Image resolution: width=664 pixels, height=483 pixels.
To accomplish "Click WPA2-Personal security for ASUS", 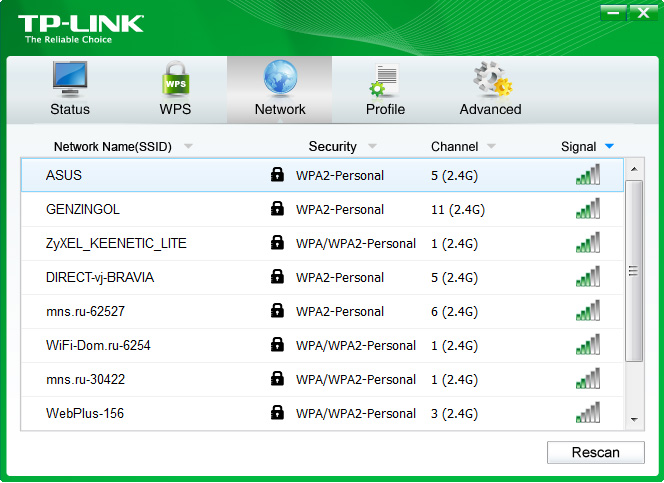I will [x=340, y=176].
